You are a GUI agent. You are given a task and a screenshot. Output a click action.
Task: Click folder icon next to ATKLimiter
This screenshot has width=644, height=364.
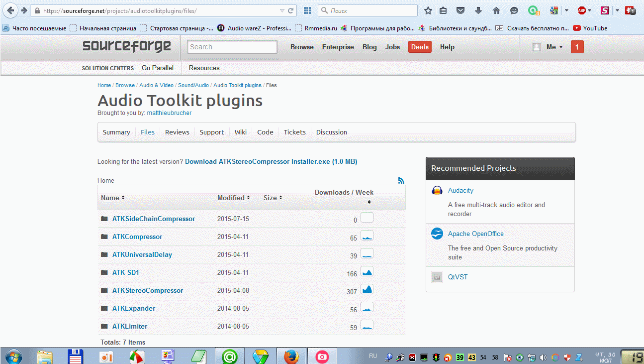coord(104,326)
